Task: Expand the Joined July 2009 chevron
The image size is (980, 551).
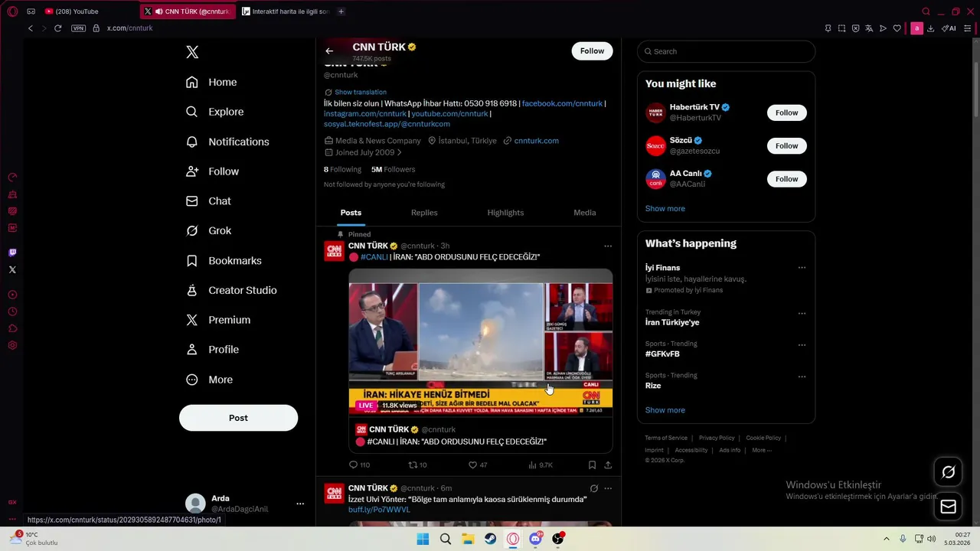Action: click(399, 152)
